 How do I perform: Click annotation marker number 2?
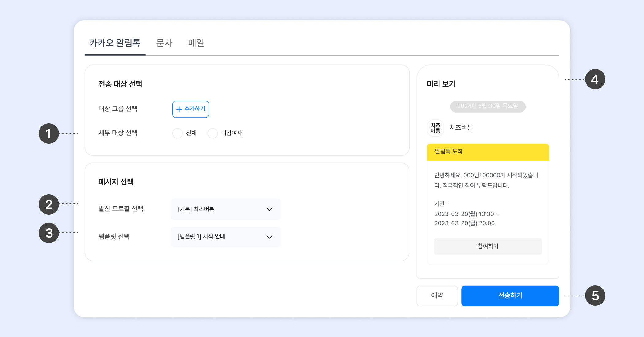click(48, 204)
